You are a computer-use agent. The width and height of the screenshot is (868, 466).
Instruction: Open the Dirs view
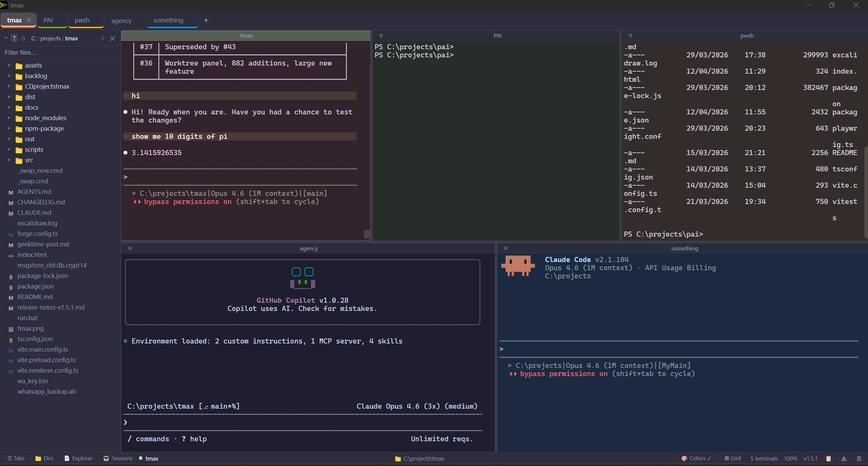point(45,458)
